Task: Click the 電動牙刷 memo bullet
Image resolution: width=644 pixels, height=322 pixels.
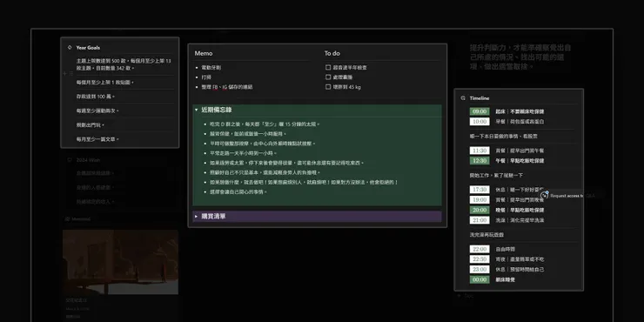Action: (211, 67)
